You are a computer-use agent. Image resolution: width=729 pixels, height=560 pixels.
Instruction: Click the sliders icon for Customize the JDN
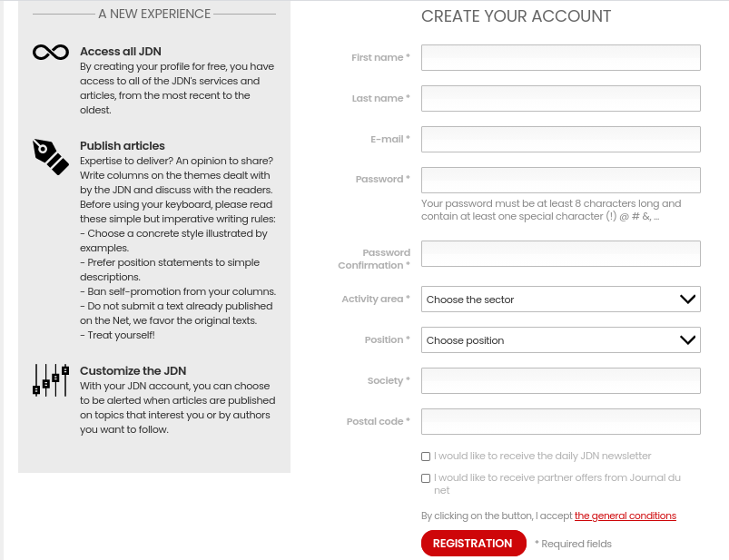coord(50,380)
